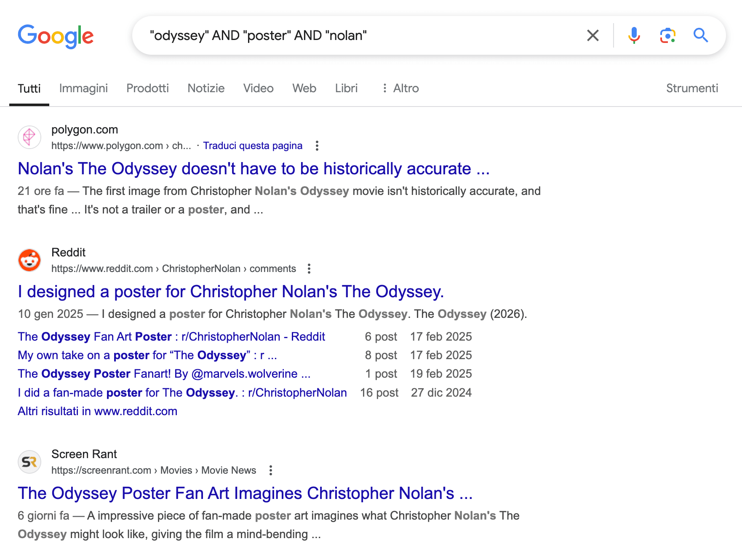
Task: Click the Screen Rant site favicon
Action: pyautogui.click(x=29, y=462)
